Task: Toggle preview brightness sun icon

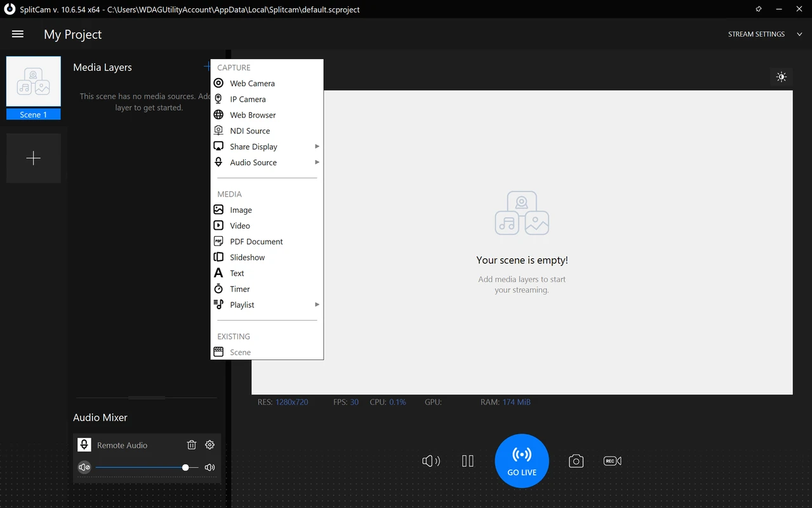Action: (782, 77)
